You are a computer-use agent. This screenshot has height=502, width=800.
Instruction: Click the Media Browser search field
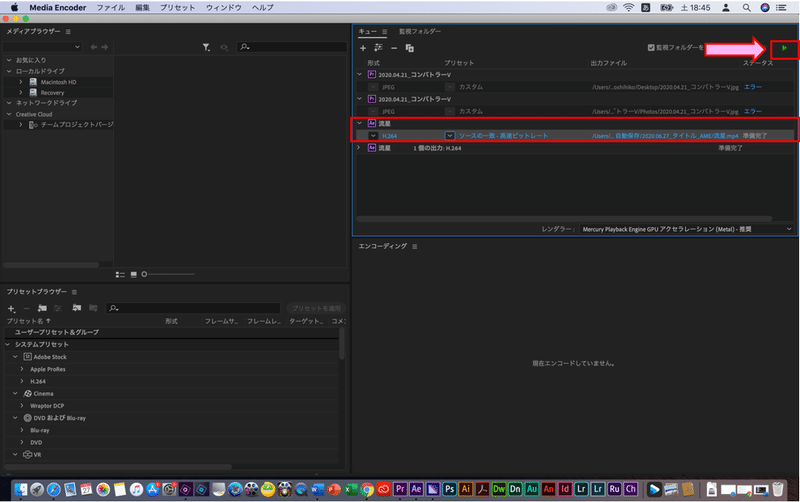(292, 47)
